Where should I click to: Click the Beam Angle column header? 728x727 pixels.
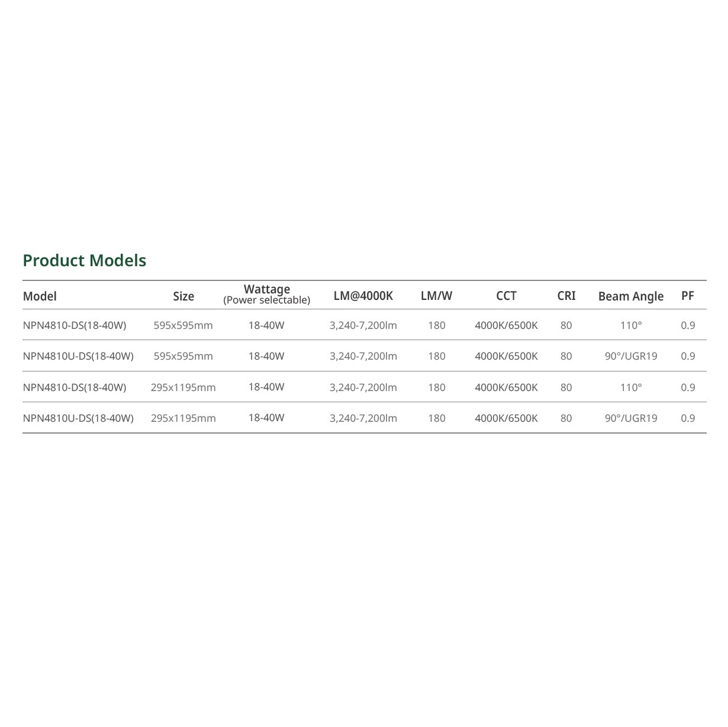tap(631, 296)
